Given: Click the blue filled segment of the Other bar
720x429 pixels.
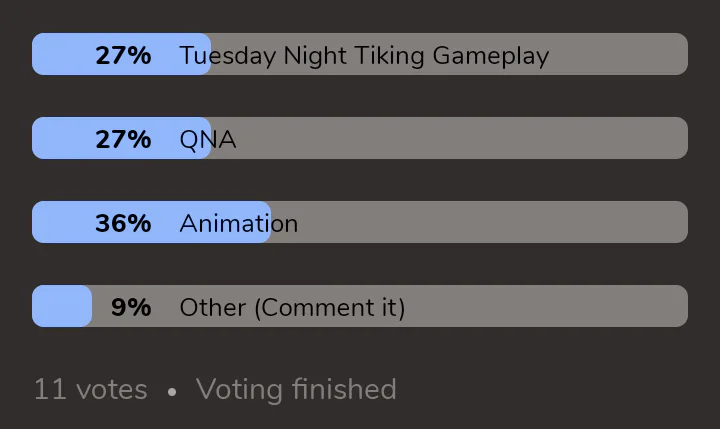Looking at the screenshot, I should click(62, 306).
